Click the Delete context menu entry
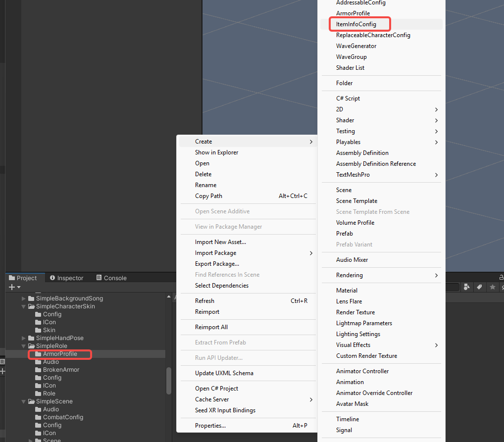Viewport: 504px width, 442px height. click(x=248, y=174)
